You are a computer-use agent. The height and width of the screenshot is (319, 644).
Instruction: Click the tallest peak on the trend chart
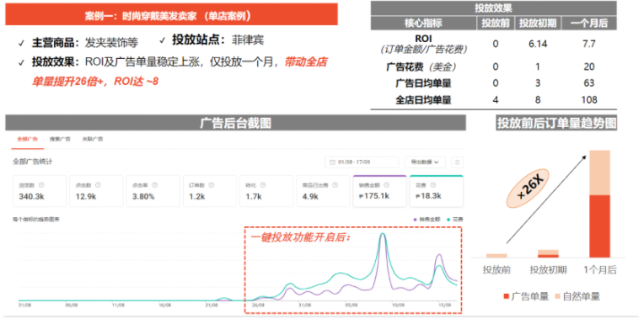[383, 235]
